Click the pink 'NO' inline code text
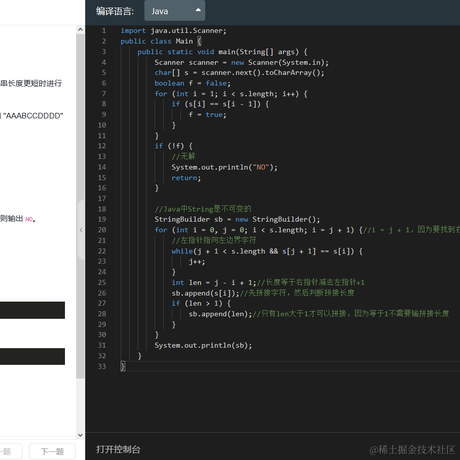 click(x=29, y=219)
